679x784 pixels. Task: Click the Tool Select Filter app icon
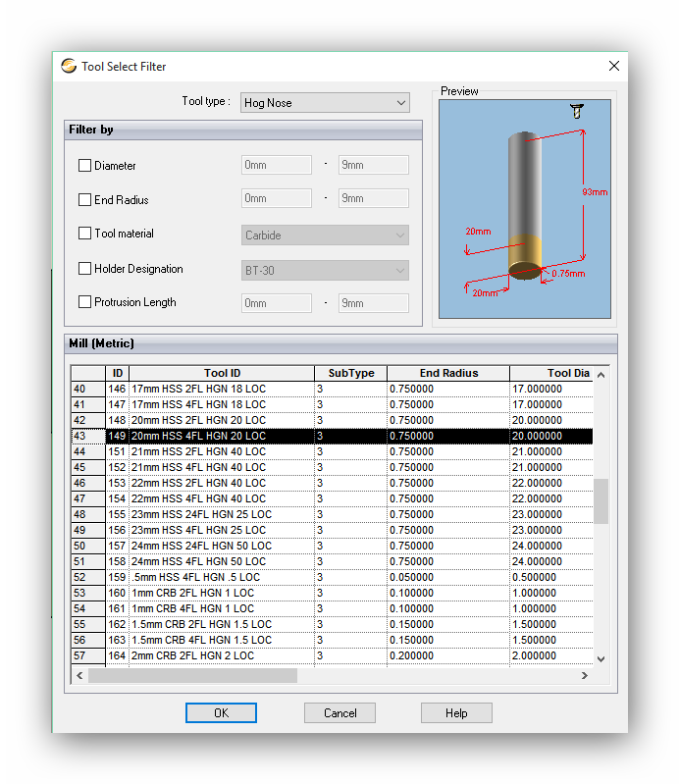pos(69,67)
